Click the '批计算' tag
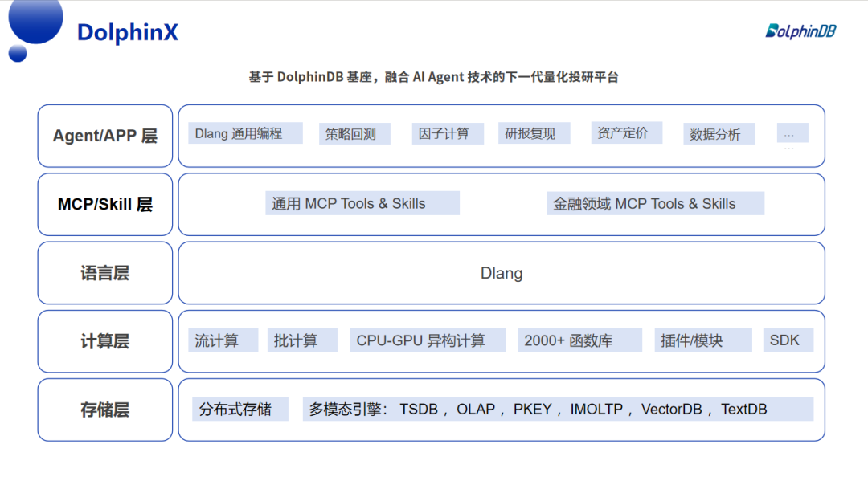Image resolution: width=868 pixels, height=489 pixels. pos(302,340)
